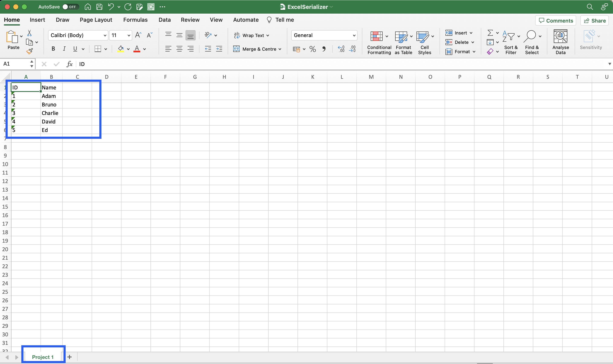This screenshot has height=364, width=613.
Task: Open the Formulas ribbon tab
Action: click(135, 20)
